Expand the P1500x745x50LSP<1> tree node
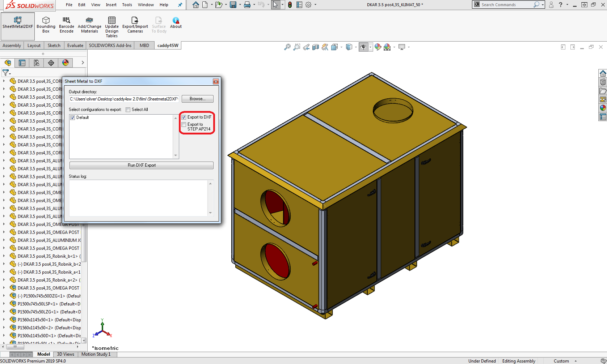Viewport: 607px width, 364px height. tap(4, 304)
